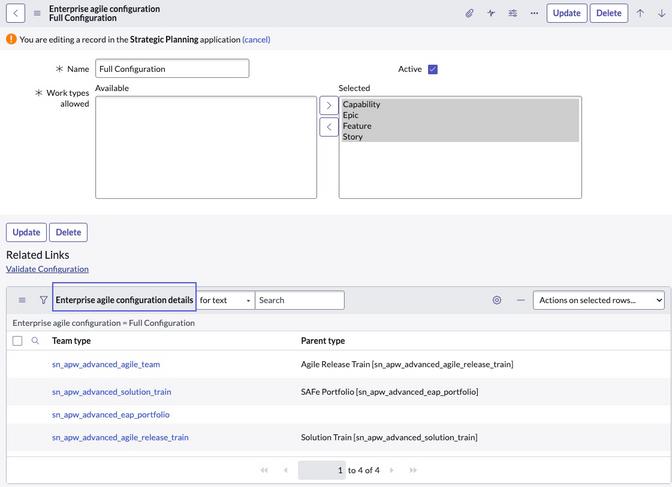This screenshot has height=487, width=672.
Task: Go to next page of list
Action: point(392,470)
